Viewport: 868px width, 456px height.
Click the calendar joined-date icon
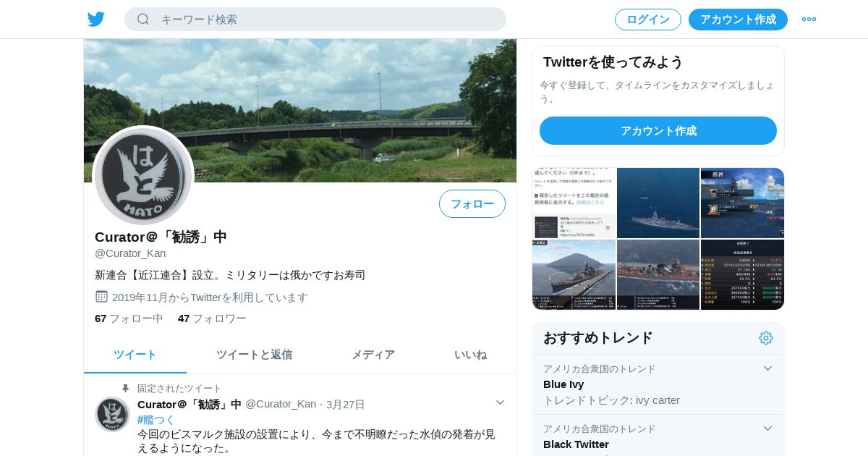(102, 297)
